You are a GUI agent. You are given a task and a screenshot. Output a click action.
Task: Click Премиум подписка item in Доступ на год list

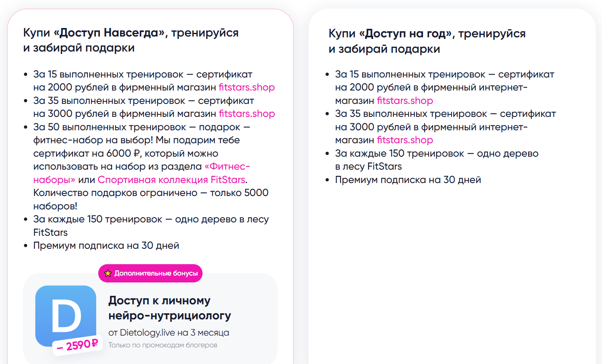(408, 180)
